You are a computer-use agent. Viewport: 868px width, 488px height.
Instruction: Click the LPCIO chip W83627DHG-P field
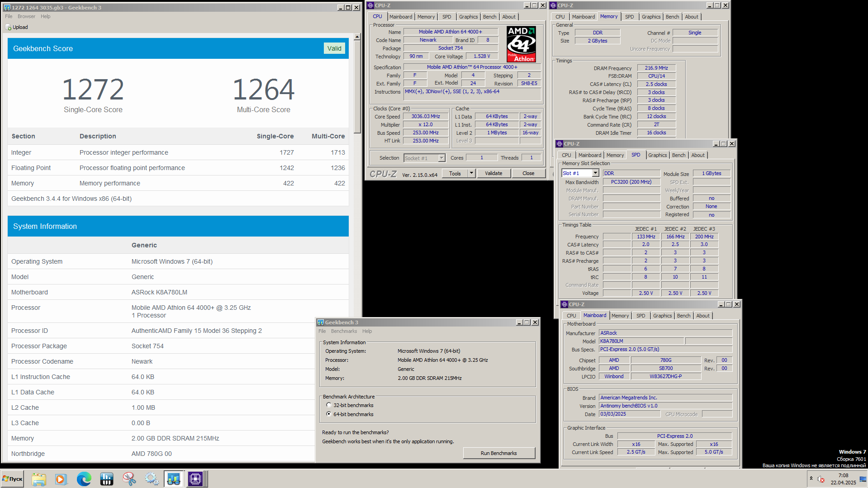[665, 376]
